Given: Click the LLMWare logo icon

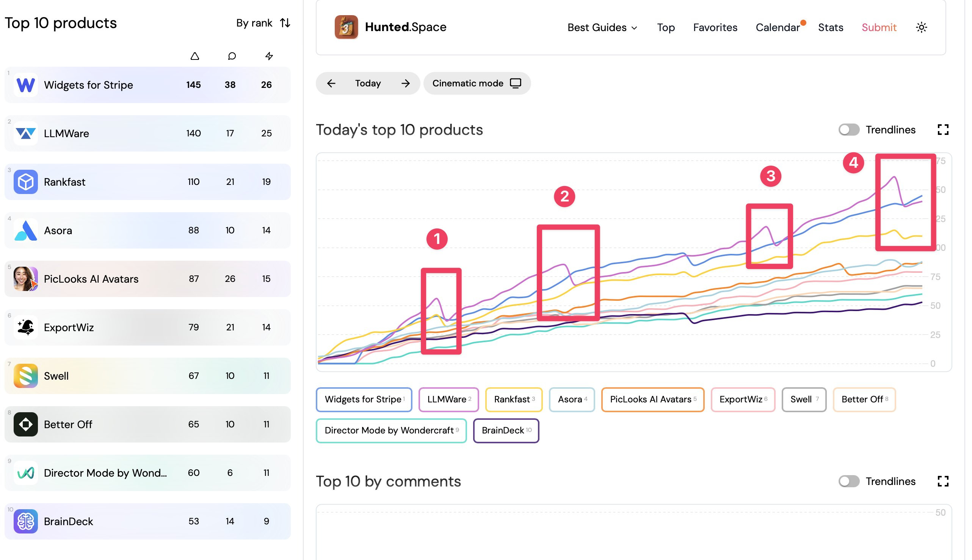Looking at the screenshot, I should tap(26, 133).
